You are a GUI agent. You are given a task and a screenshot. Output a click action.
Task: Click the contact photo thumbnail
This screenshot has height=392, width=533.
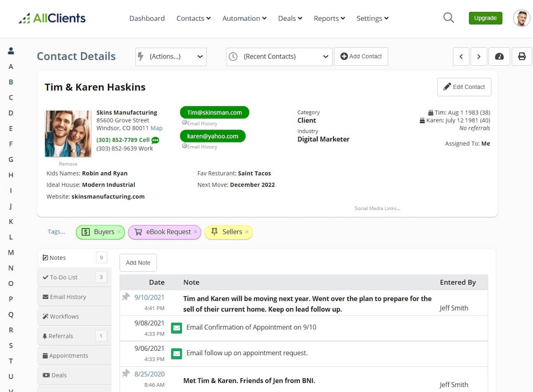tap(68, 134)
